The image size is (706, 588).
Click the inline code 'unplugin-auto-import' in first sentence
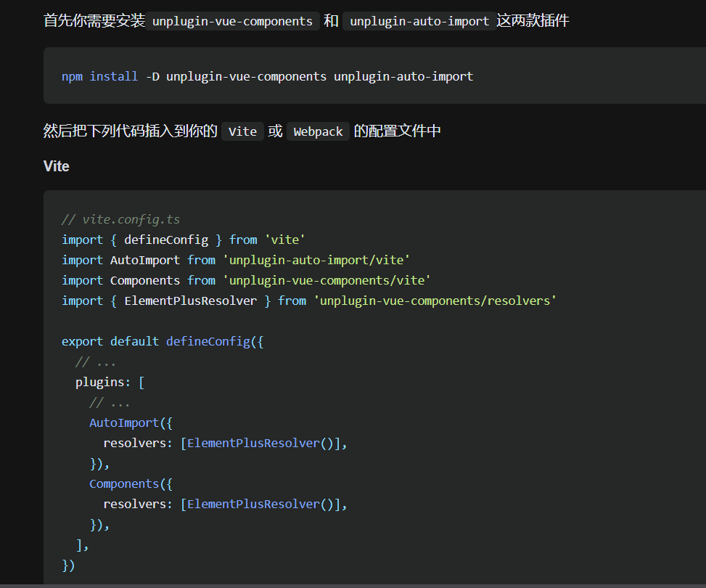click(419, 21)
